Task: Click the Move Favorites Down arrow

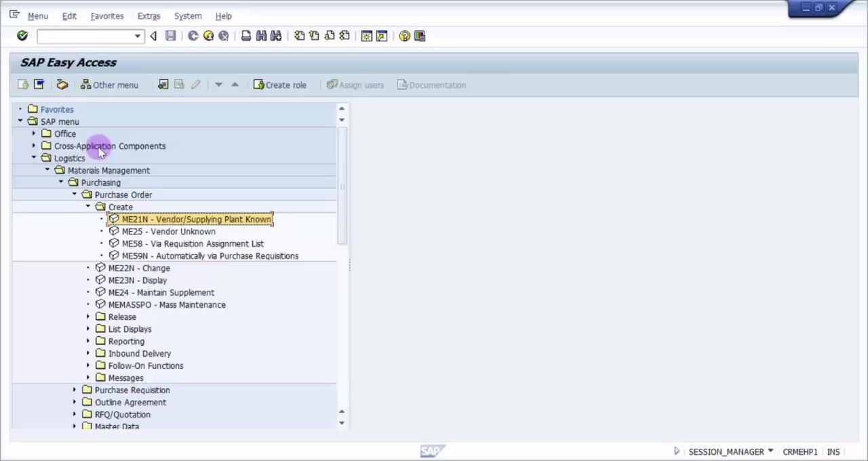Action: [x=218, y=85]
